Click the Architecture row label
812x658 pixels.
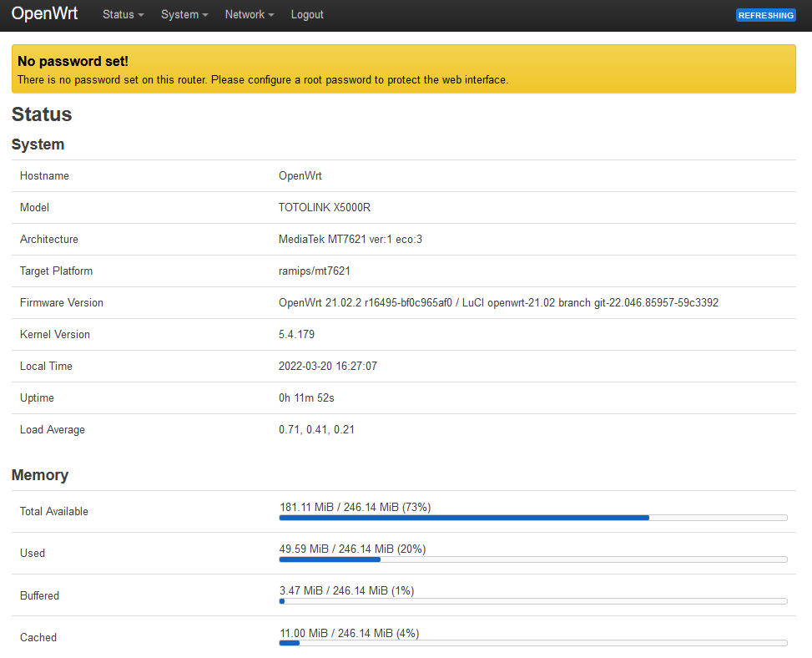(49, 239)
